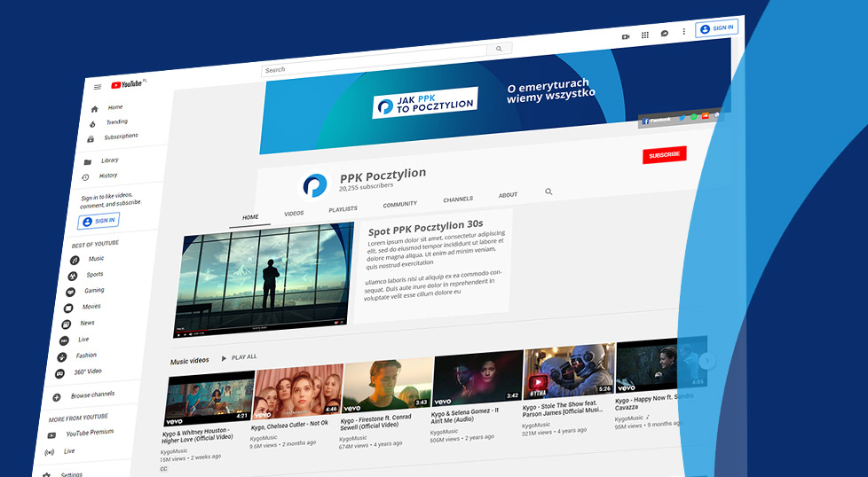
Task: Click the YouTube Premium icon
Action: (51, 435)
